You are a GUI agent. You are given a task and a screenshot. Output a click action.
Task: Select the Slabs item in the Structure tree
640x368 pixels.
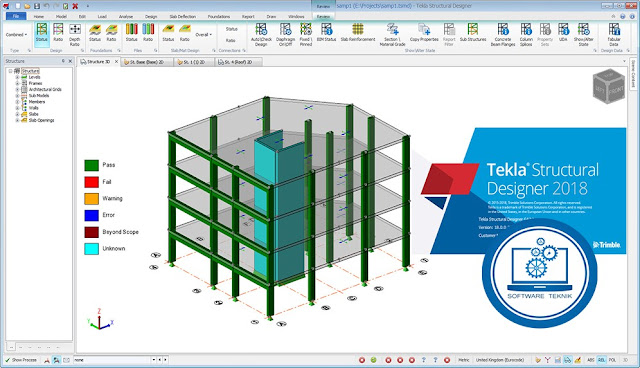click(x=33, y=114)
